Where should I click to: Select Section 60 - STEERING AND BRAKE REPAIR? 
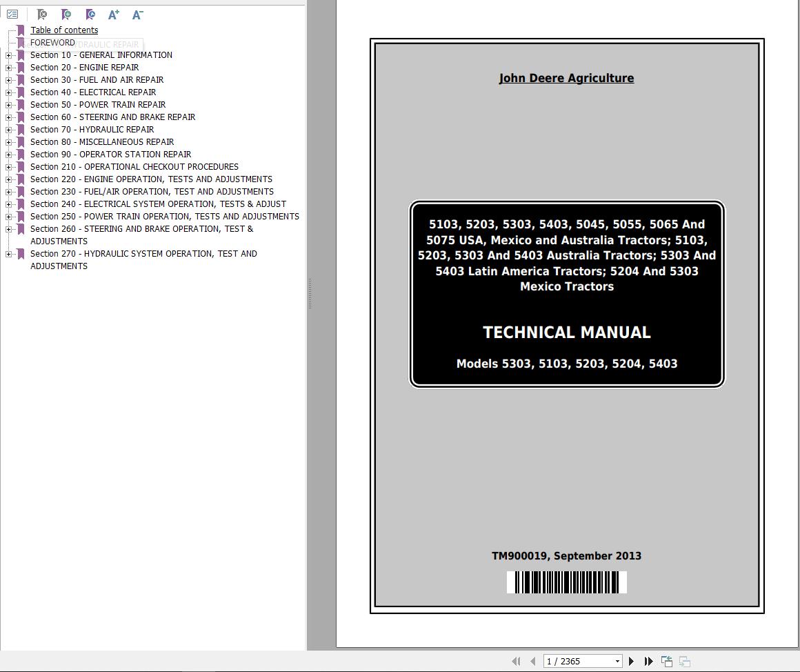112,117
